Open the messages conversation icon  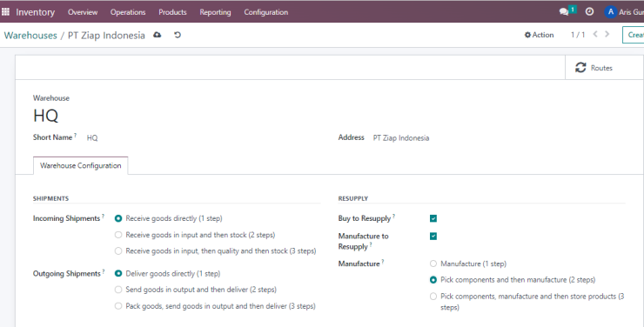pos(564,12)
